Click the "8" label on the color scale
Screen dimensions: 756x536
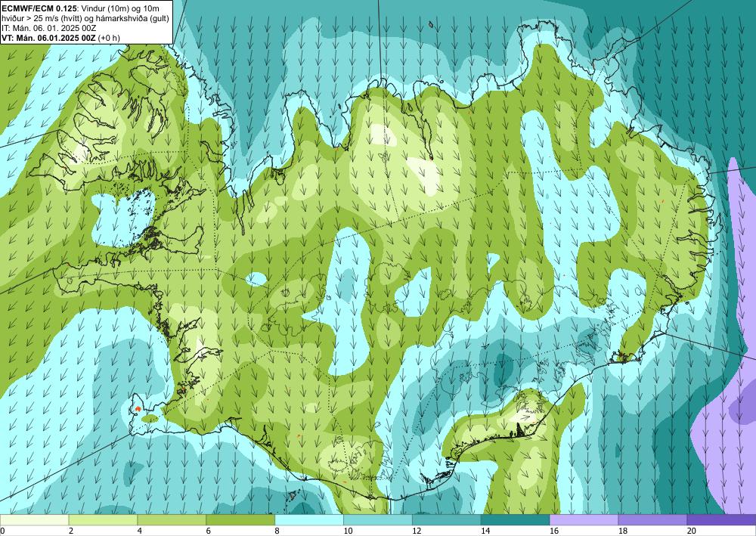(277, 531)
